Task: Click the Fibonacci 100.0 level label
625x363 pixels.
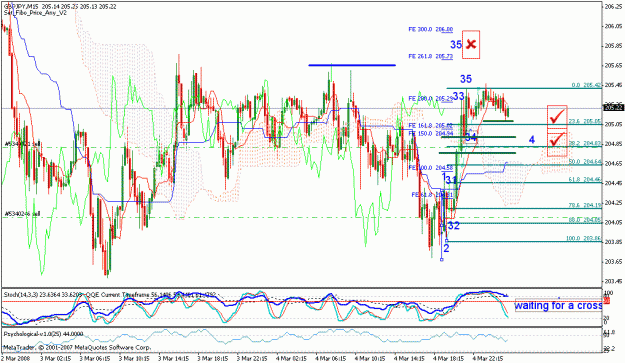Action: pos(584,239)
